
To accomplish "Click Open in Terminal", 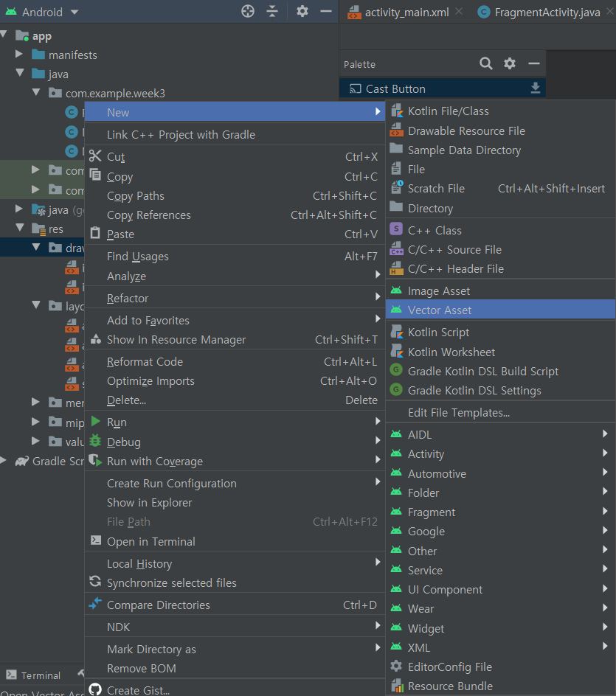I will pos(235,541).
